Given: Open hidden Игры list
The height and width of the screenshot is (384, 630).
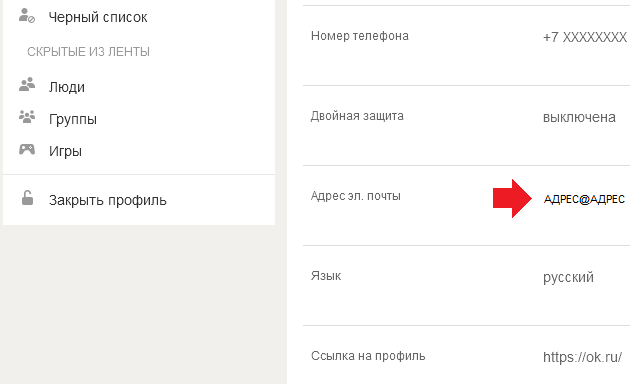Looking at the screenshot, I should [65, 151].
